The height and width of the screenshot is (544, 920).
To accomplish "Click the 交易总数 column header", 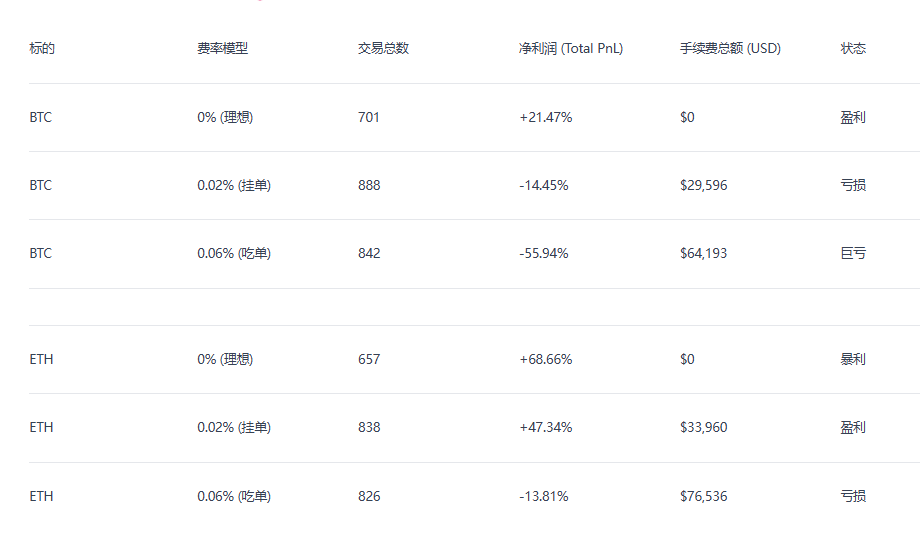I will [x=383, y=48].
